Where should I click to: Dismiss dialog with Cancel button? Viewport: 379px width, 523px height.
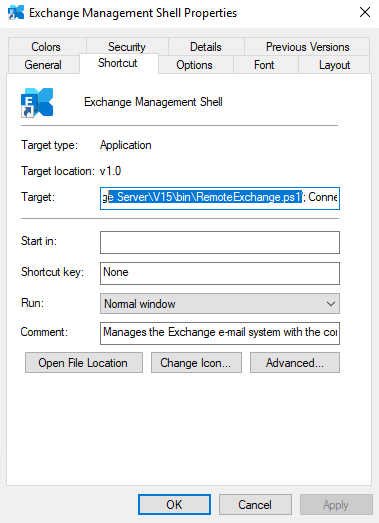[255, 505]
